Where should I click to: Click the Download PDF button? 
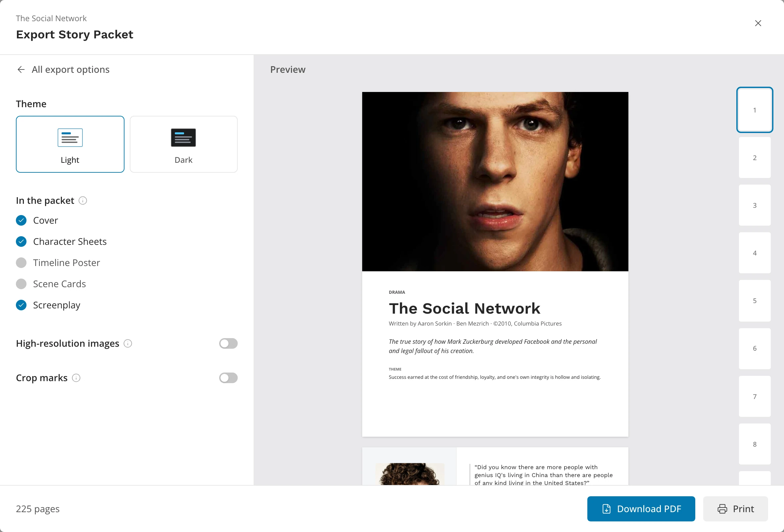pos(641,509)
